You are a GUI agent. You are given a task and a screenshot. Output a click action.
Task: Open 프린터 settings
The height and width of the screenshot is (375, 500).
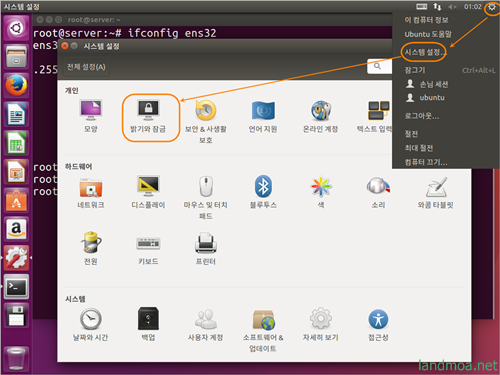[206, 248]
